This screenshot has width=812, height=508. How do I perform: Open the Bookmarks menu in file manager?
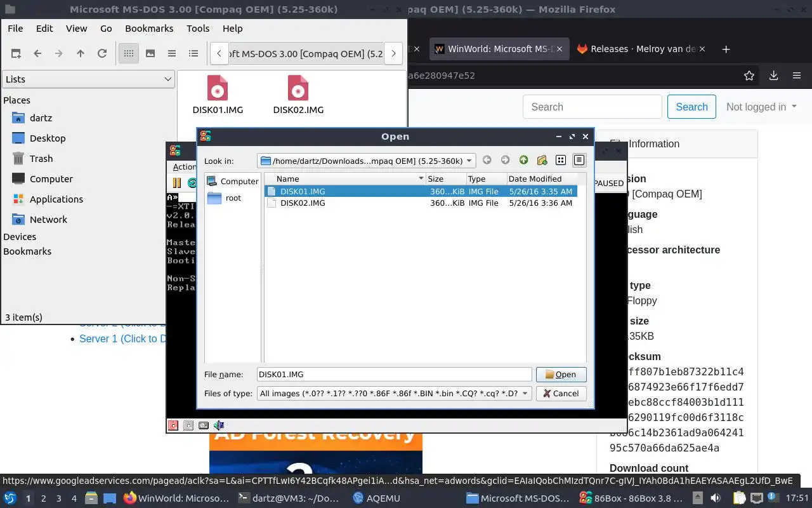click(x=149, y=29)
